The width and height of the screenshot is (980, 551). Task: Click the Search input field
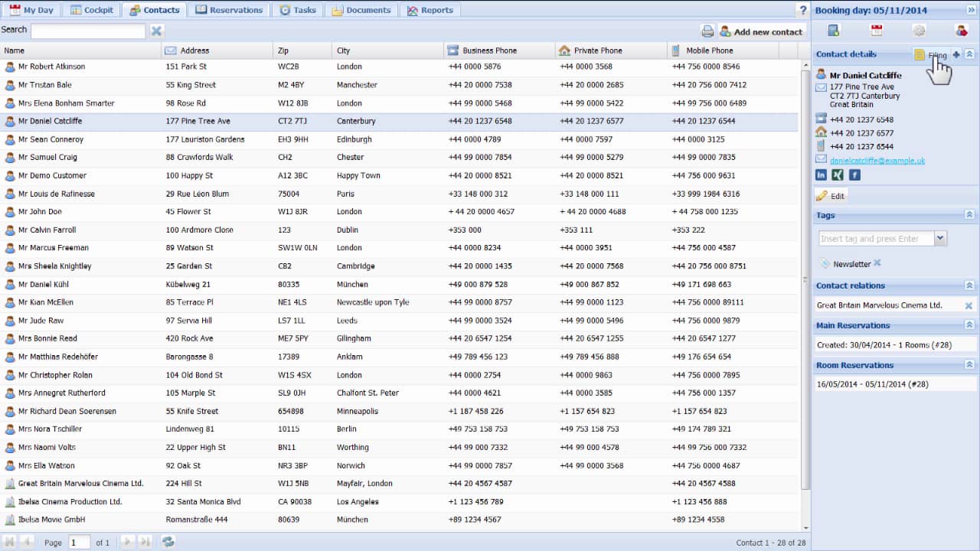tap(88, 31)
